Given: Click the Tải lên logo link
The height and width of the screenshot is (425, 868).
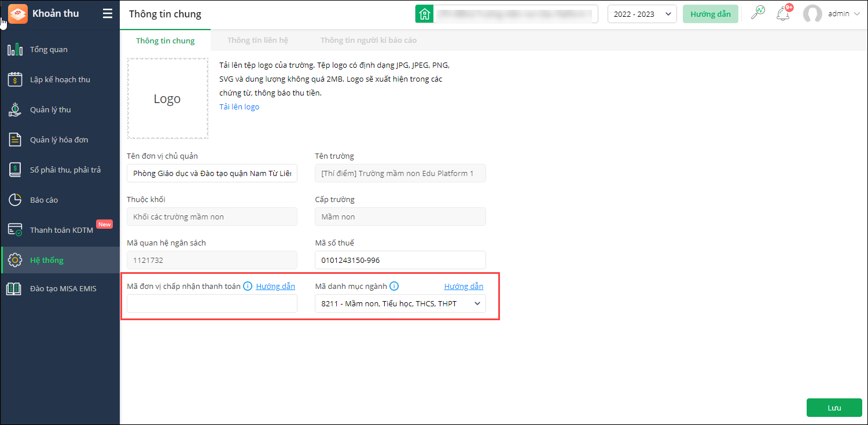Looking at the screenshot, I should pos(239,107).
